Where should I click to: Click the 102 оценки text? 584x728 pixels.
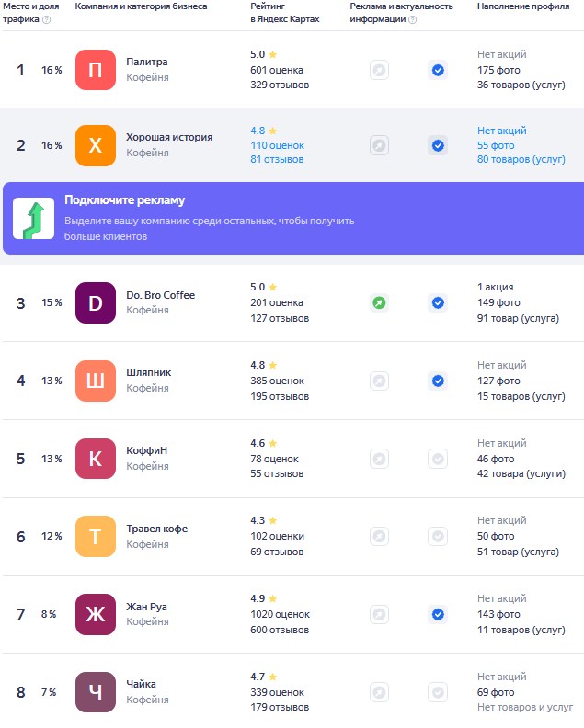pos(277,536)
